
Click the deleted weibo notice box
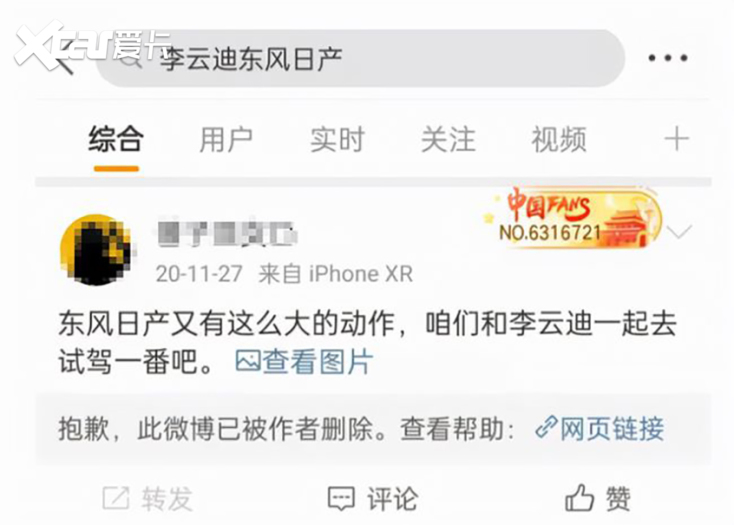pos(373,429)
